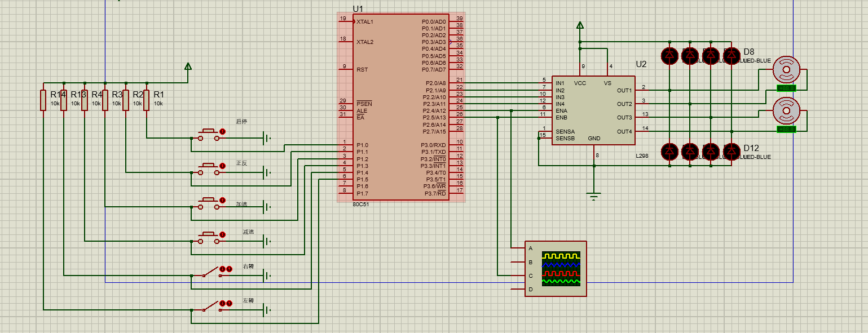Click the XTAL1 pin label
The height and width of the screenshot is (333, 868).
tap(365, 21)
